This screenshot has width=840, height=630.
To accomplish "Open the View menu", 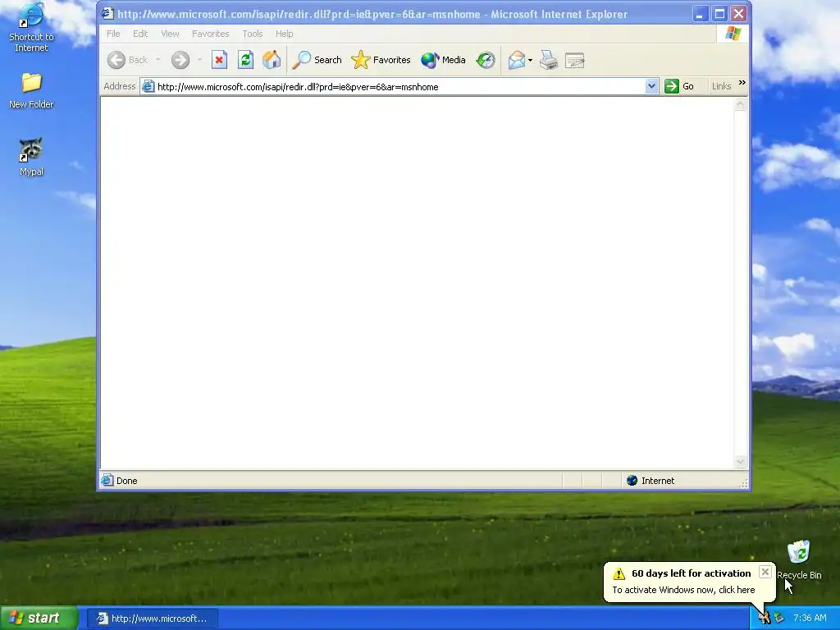I will point(171,34).
